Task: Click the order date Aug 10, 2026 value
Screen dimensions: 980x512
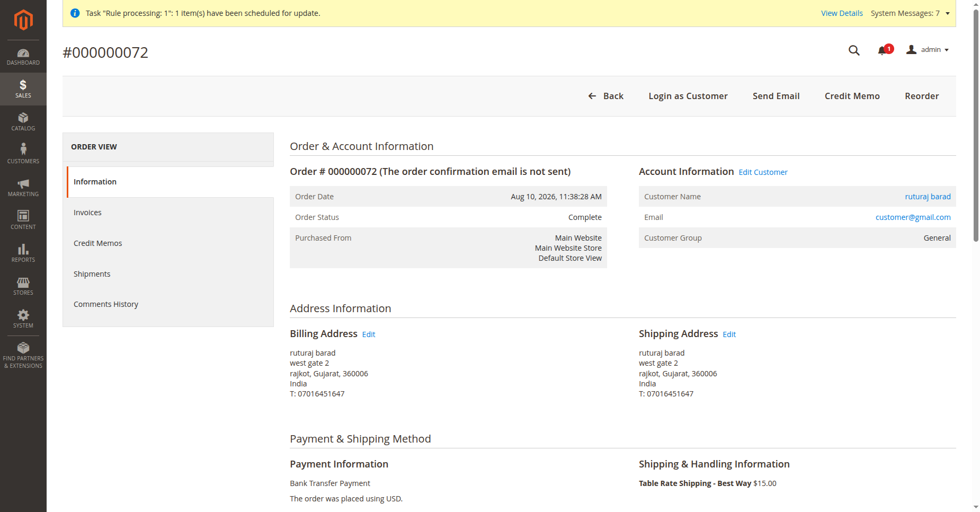Action: (x=556, y=197)
